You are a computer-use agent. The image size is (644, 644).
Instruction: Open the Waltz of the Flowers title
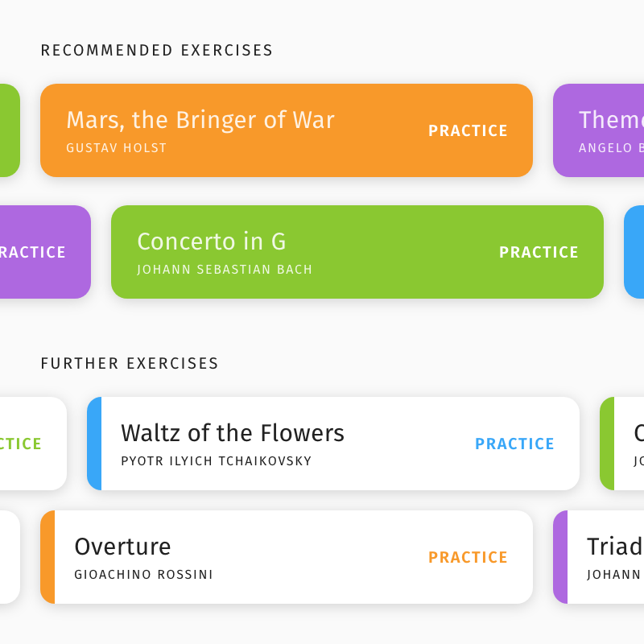(233, 433)
